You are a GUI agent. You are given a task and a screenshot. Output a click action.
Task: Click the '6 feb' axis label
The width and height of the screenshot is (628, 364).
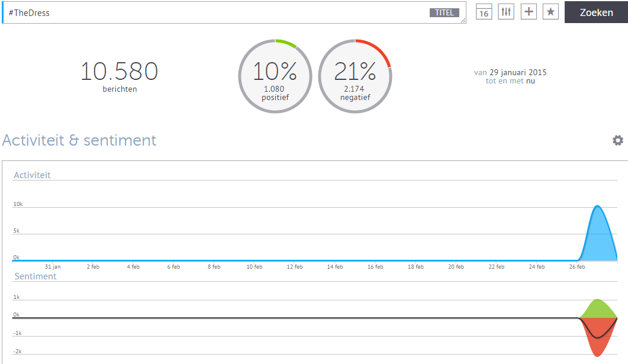(x=173, y=267)
